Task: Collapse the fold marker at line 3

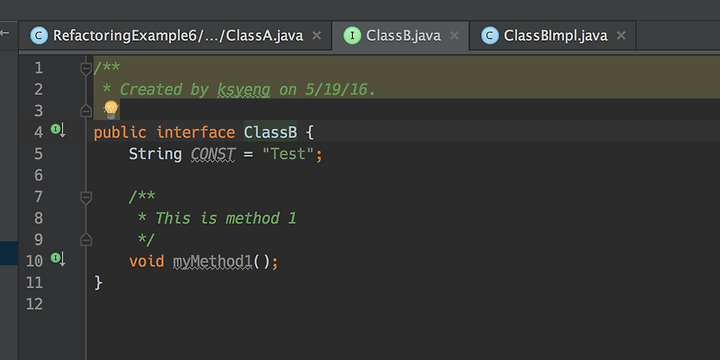Action: 86,111
